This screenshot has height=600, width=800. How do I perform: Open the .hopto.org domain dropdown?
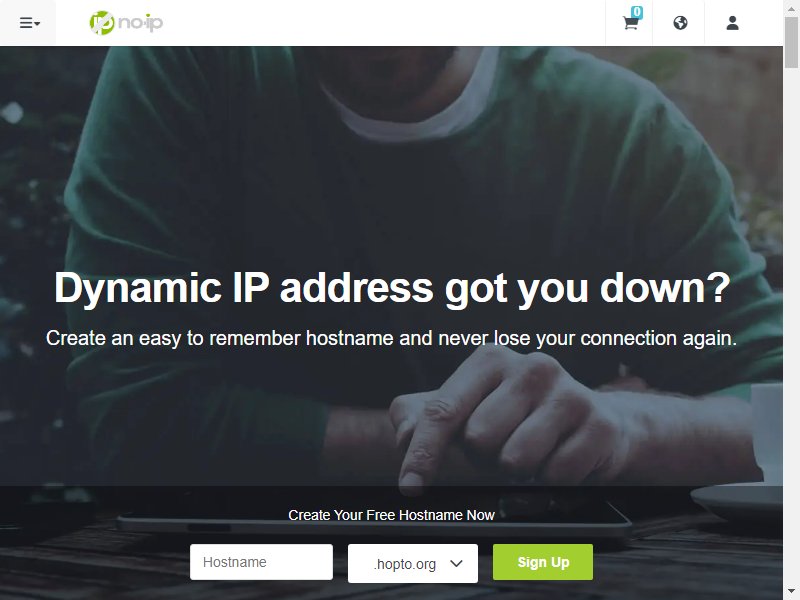click(413, 563)
